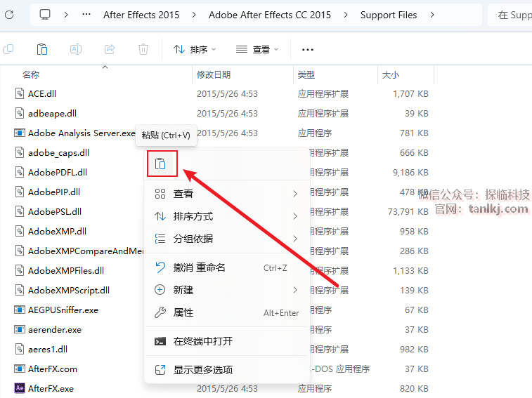Click the paste icon in context menu
532x398 pixels.
coord(160,164)
